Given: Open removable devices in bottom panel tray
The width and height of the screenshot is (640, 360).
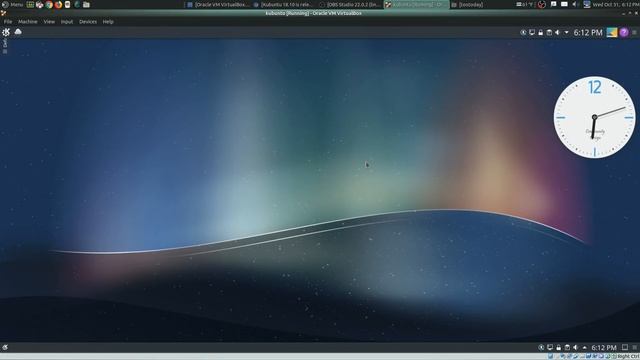Looking at the screenshot, I should 567,347.
